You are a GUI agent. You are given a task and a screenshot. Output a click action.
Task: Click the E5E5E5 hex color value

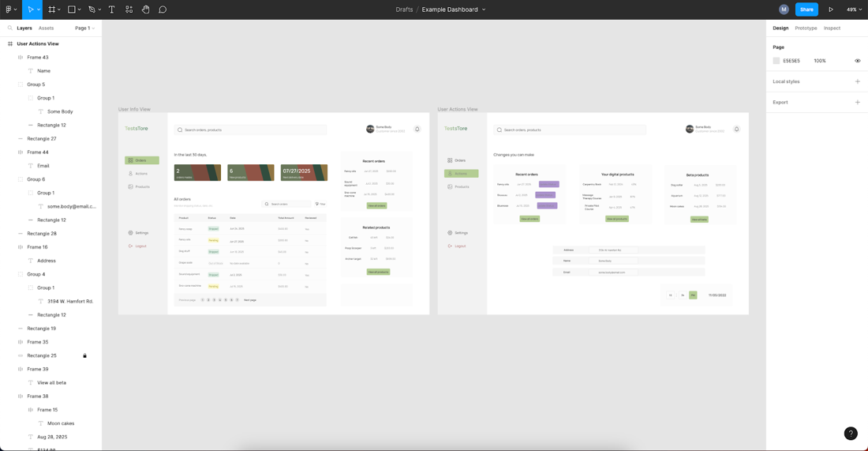coord(791,61)
